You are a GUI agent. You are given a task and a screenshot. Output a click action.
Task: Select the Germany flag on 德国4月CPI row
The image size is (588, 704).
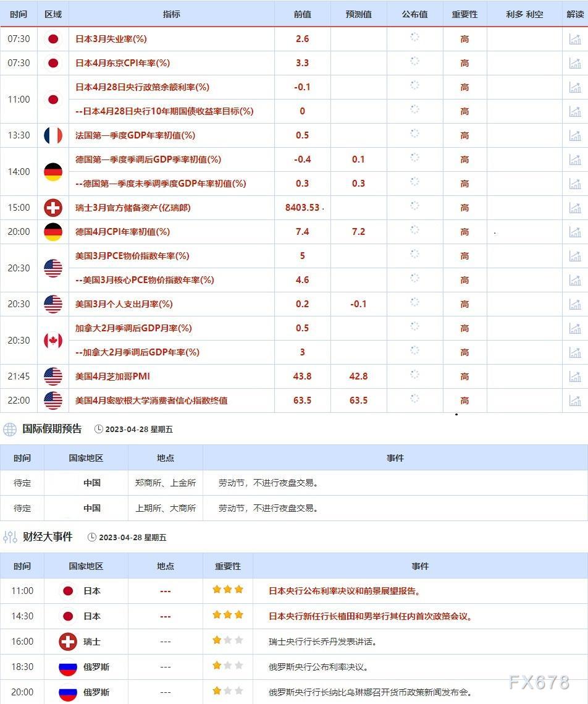point(53,232)
